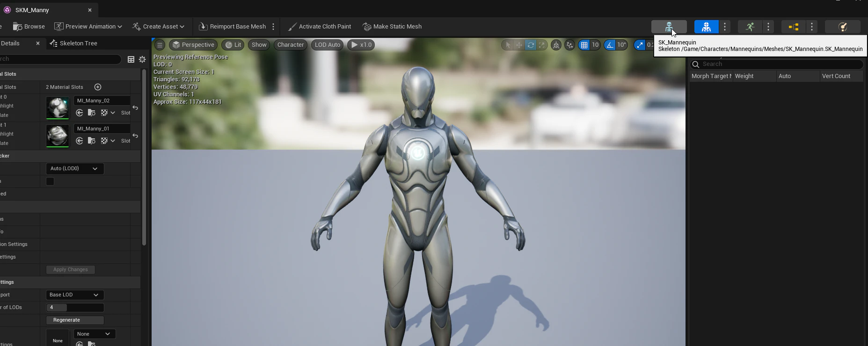The image size is (868, 346).
Task: Click the Regenerate LOD button
Action: pos(75,320)
